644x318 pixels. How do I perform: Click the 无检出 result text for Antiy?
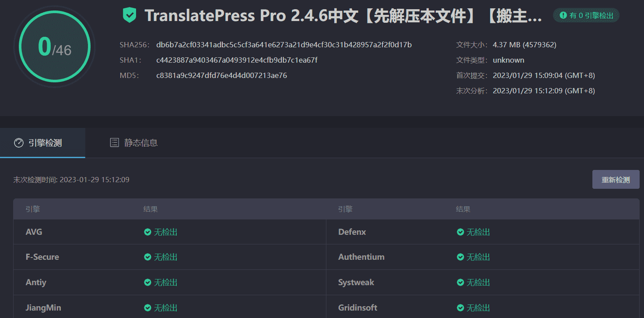tap(166, 283)
